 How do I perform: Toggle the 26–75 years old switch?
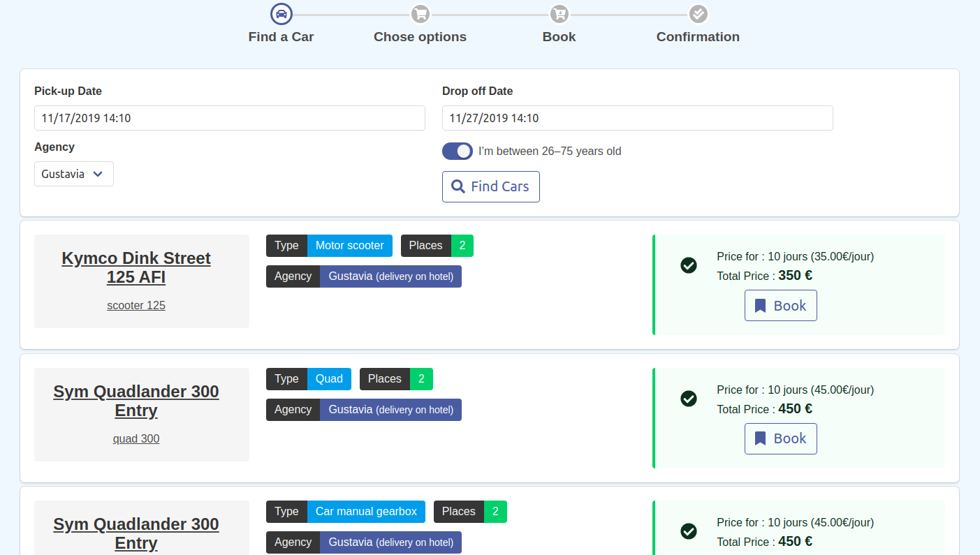point(458,151)
